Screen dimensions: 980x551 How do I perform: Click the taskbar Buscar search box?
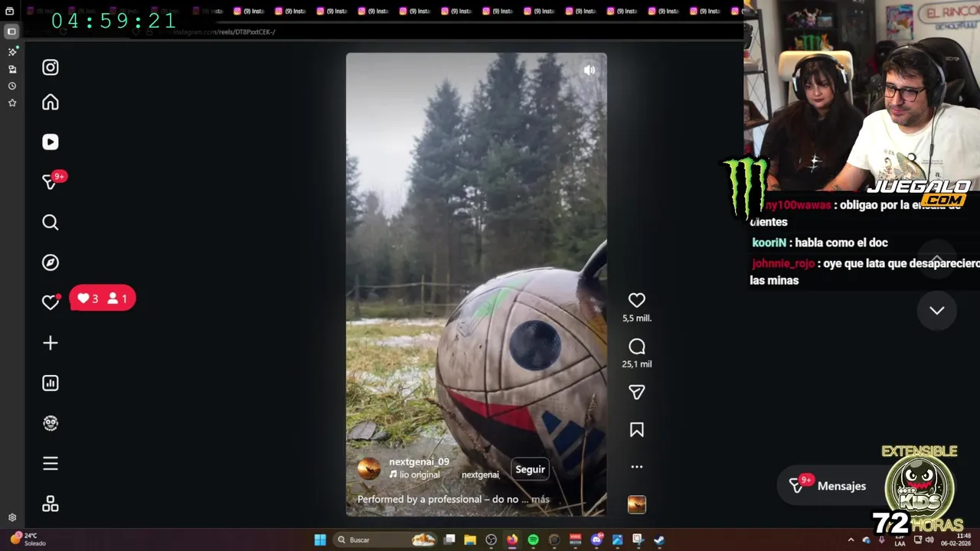(x=387, y=540)
